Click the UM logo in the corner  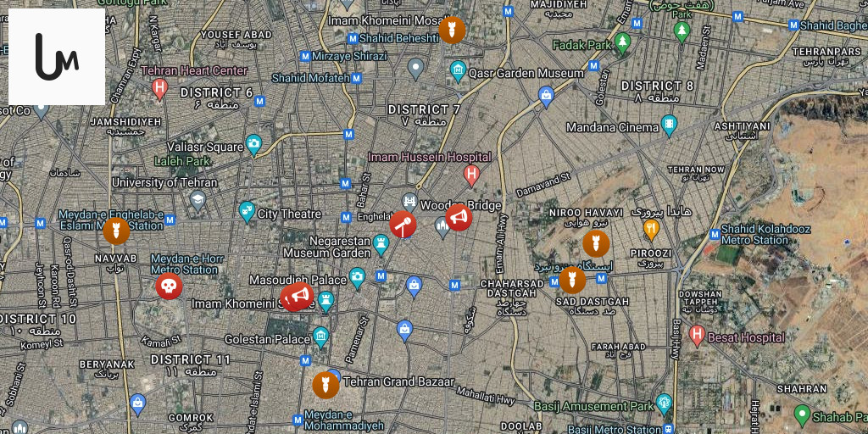click(57, 57)
